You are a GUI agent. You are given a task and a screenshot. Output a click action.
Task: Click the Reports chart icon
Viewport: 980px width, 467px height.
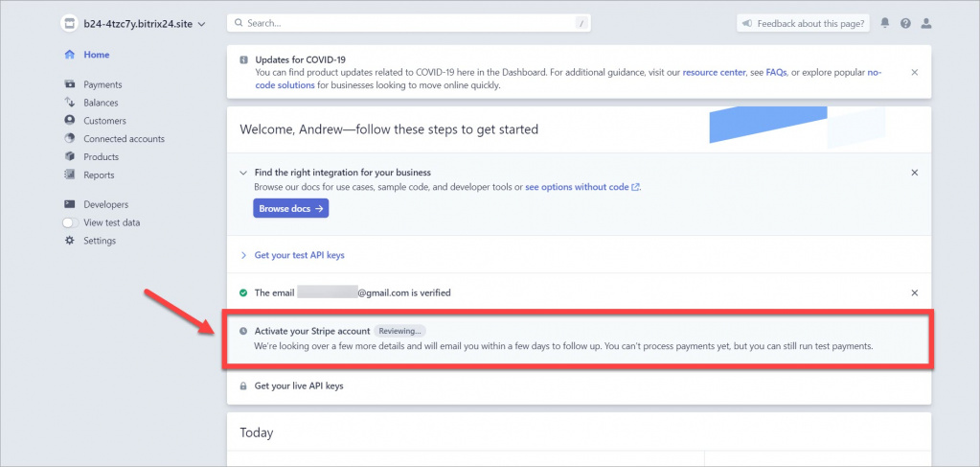pyautogui.click(x=70, y=175)
